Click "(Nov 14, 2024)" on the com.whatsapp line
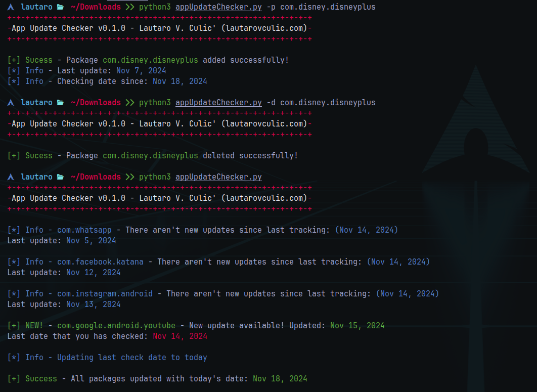Image resolution: width=537 pixels, height=392 pixels. coord(367,230)
